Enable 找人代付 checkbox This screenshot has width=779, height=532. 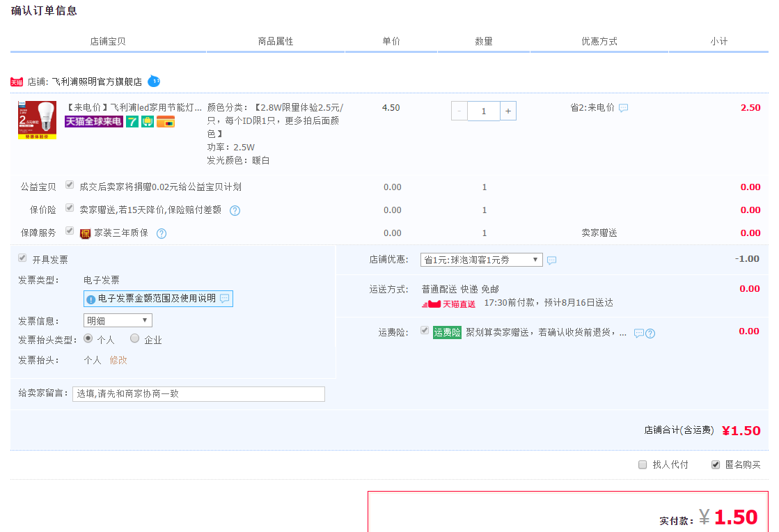(643, 465)
